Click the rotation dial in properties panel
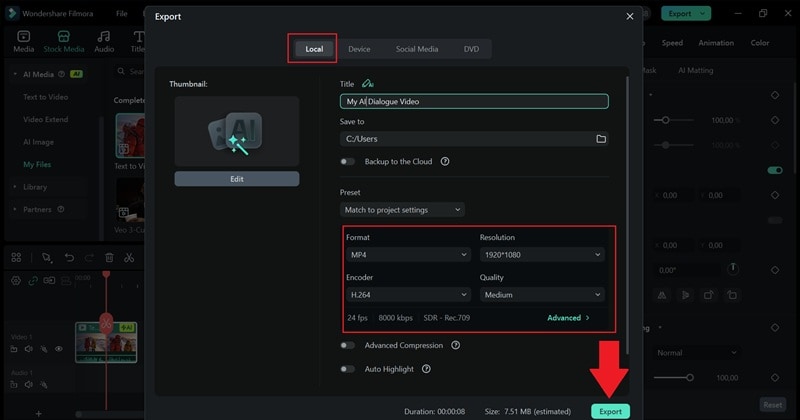Image resolution: width=800 pixels, height=420 pixels. pyautogui.click(x=733, y=269)
